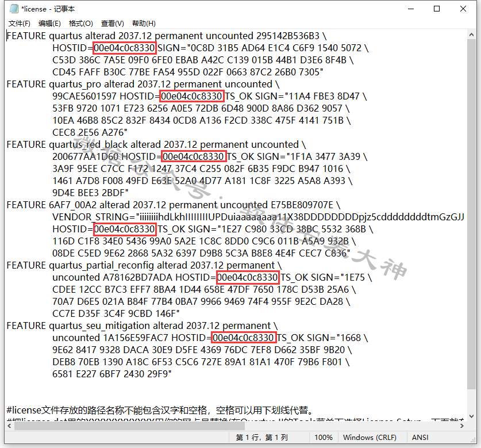Open the 编辑(E) menu
The height and width of the screenshot is (448, 481).
(49, 24)
